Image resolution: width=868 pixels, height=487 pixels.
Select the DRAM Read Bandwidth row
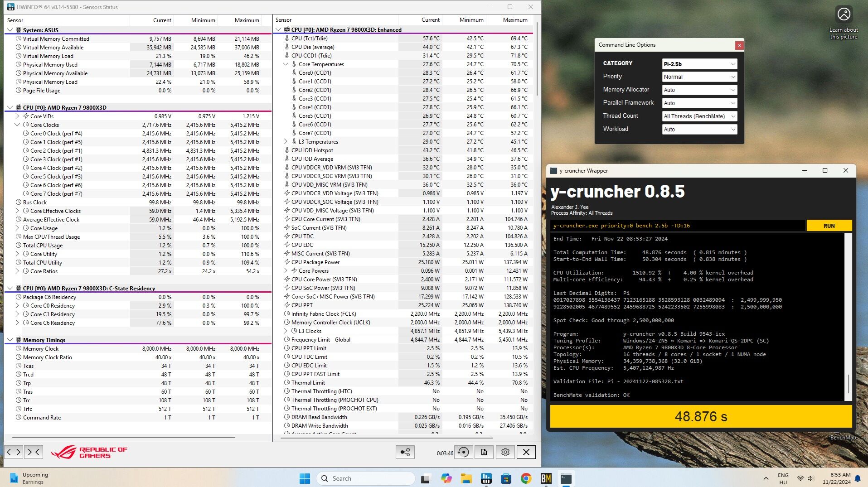(x=403, y=417)
